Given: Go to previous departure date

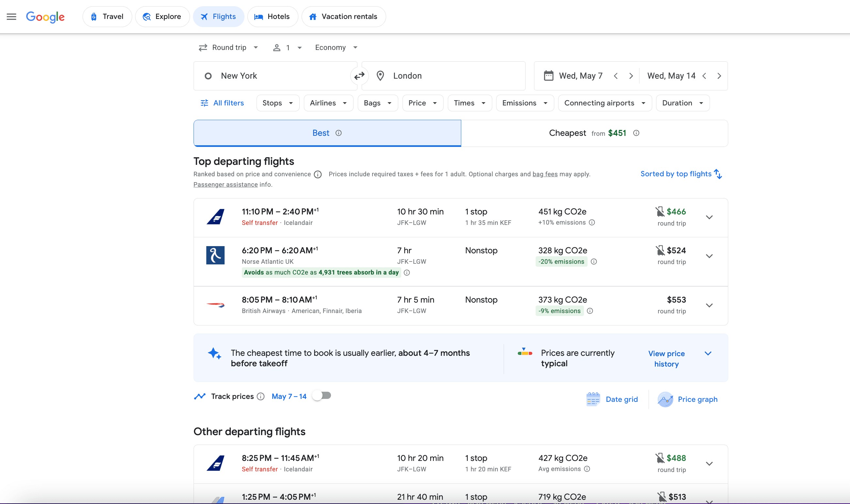Looking at the screenshot, I should [x=616, y=76].
